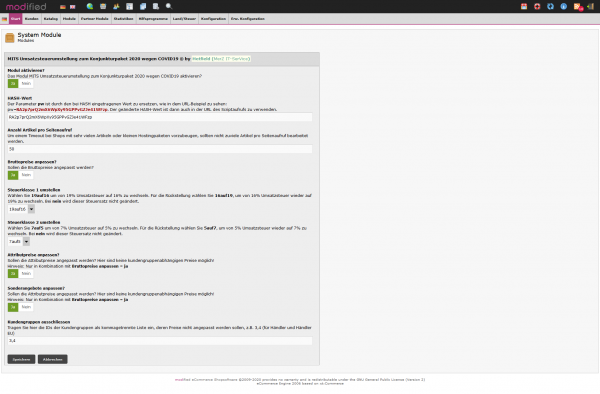
Task: Open the blue info icon
Action: click(564, 6)
